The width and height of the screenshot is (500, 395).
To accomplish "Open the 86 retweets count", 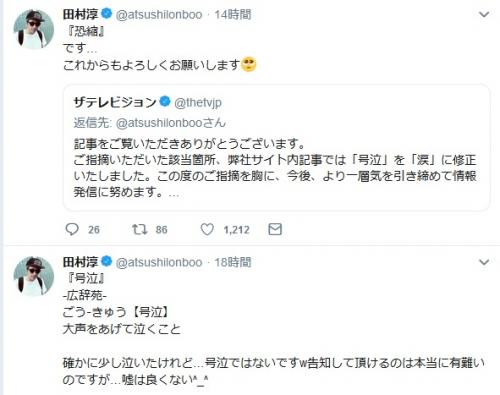I will (161, 230).
